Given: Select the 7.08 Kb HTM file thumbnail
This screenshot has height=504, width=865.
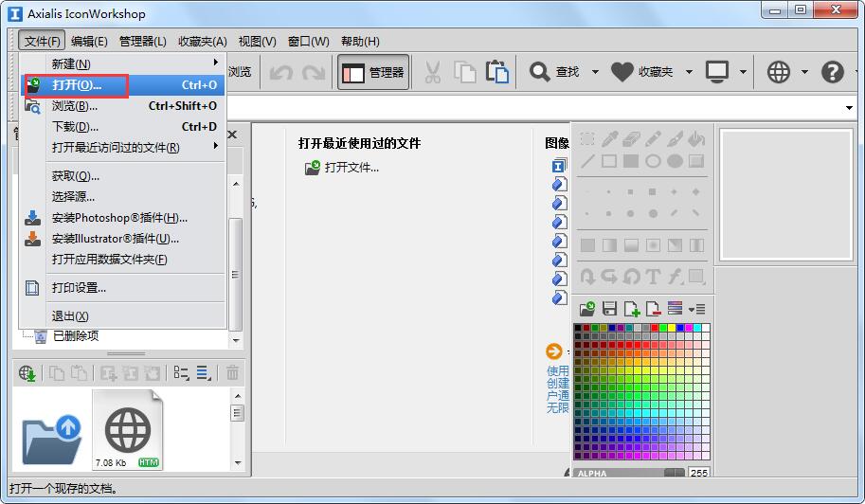Looking at the screenshot, I should (x=128, y=429).
